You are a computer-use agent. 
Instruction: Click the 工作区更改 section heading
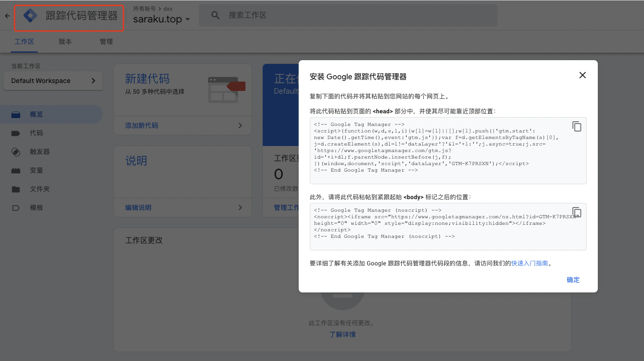(144, 240)
